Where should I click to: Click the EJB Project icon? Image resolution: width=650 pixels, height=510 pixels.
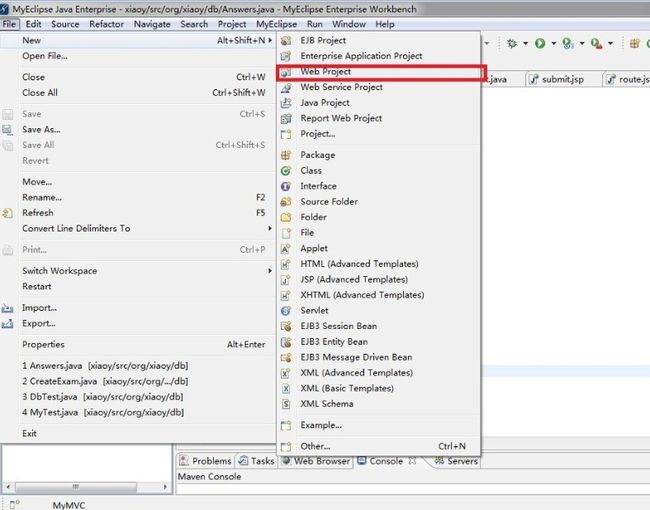(286, 41)
